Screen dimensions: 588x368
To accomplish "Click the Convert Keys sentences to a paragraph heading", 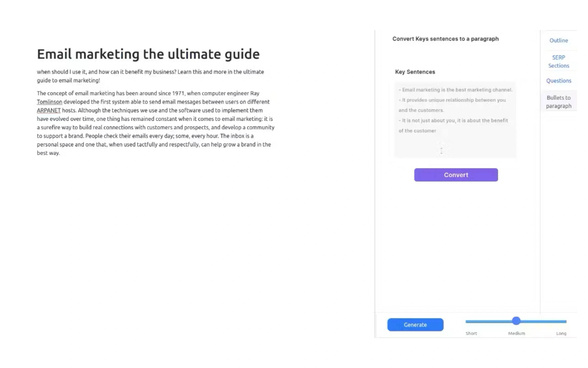I will [445, 39].
